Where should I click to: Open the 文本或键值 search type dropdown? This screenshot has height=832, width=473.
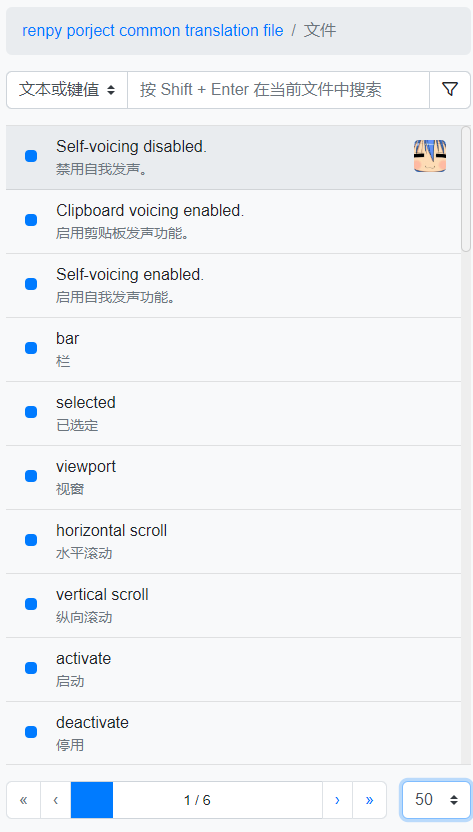pos(67,90)
